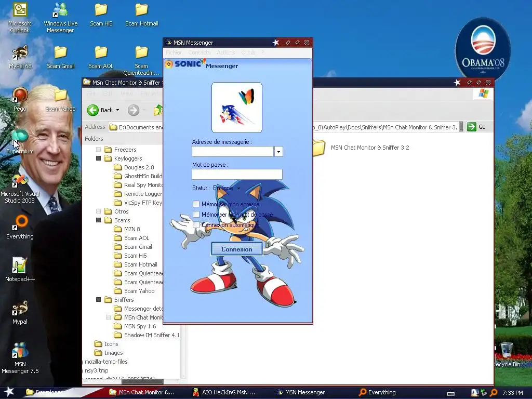Viewport: 532px width, 399px height.
Task: Switch to AIO HaCkInG MsN taskbar button
Action: tap(224, 392)
